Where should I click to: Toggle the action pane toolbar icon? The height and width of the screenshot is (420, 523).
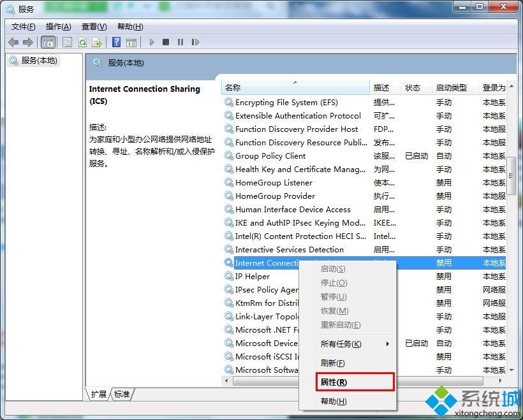(131, 42)
